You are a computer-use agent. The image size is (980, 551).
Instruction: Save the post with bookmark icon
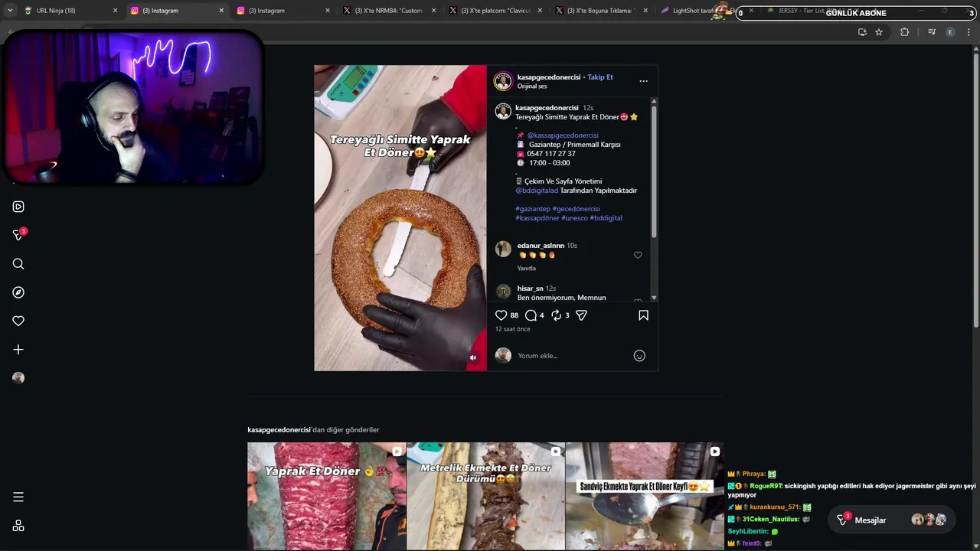click(x=643, y=315)
